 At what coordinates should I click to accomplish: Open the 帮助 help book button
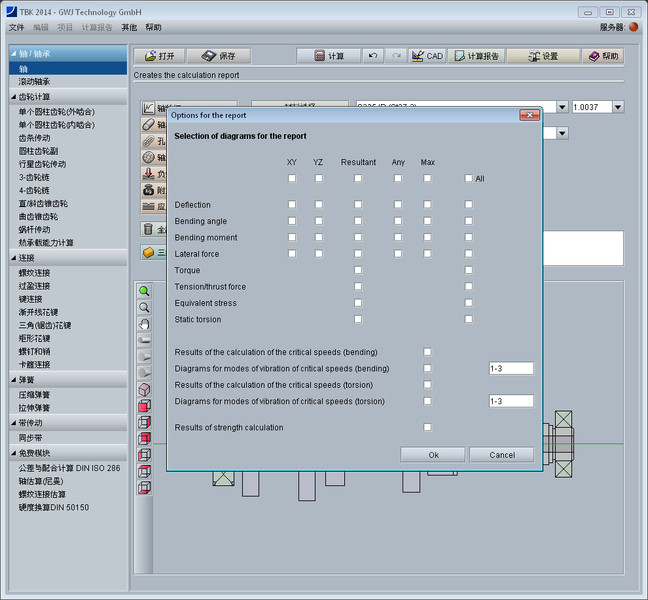pos(604,56)
